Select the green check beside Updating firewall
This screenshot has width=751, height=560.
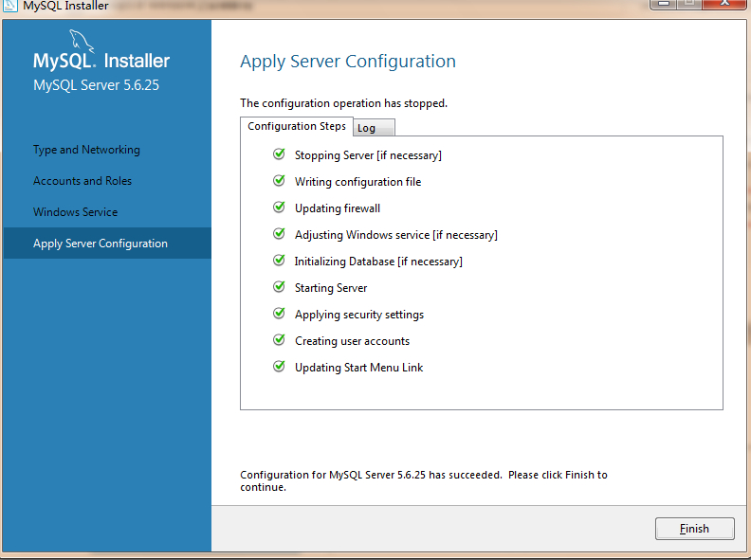(279, 208)
